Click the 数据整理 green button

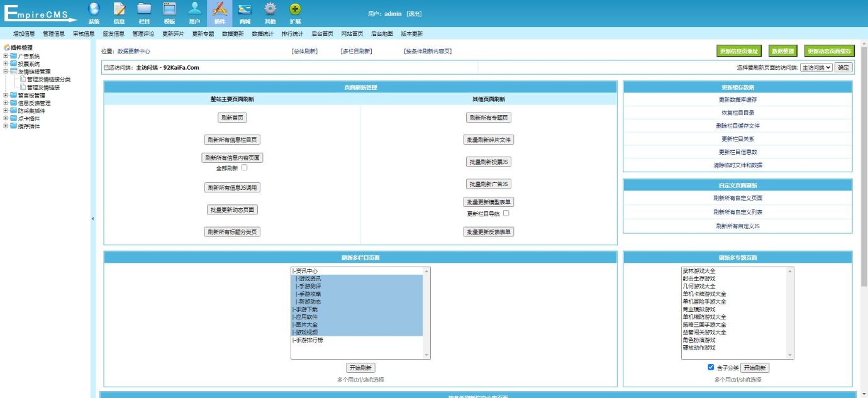point(783,51)
